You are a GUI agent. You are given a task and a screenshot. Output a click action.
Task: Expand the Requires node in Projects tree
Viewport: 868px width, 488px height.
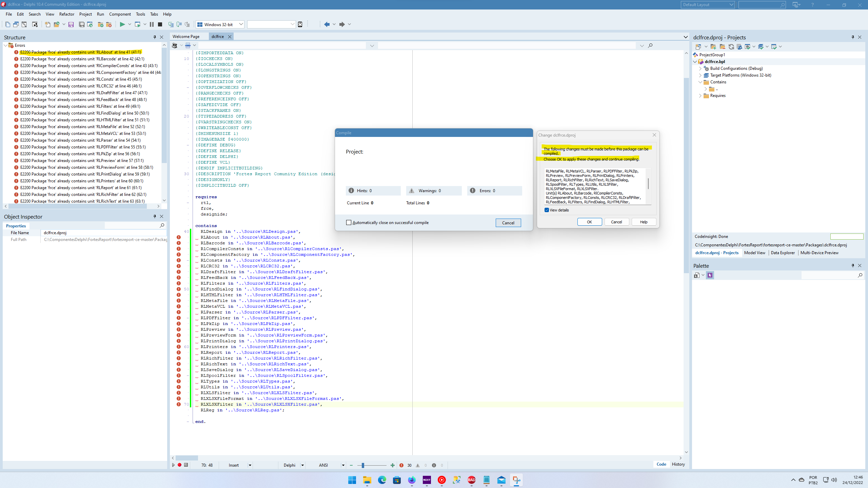pyautogui.click(x=701, y=96)
